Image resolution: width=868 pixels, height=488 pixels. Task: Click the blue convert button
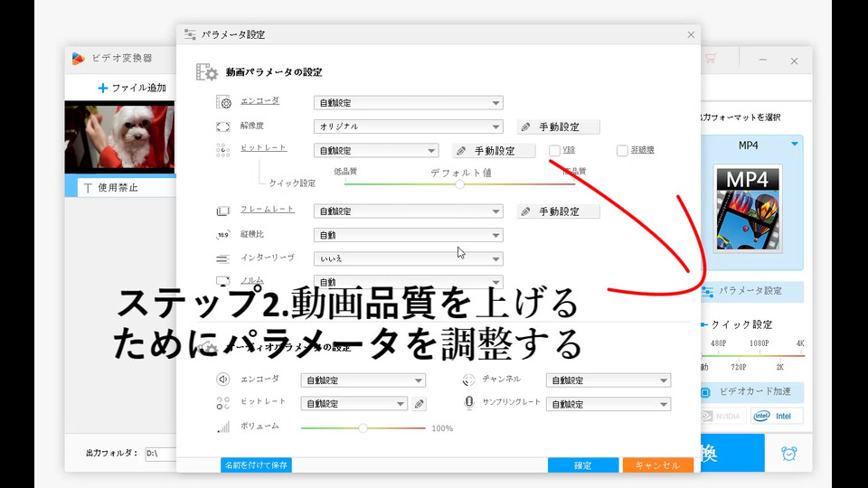(731, 453)
